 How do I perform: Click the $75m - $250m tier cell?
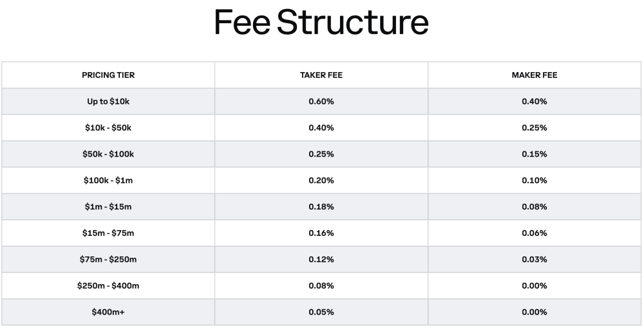click(108, 259)
